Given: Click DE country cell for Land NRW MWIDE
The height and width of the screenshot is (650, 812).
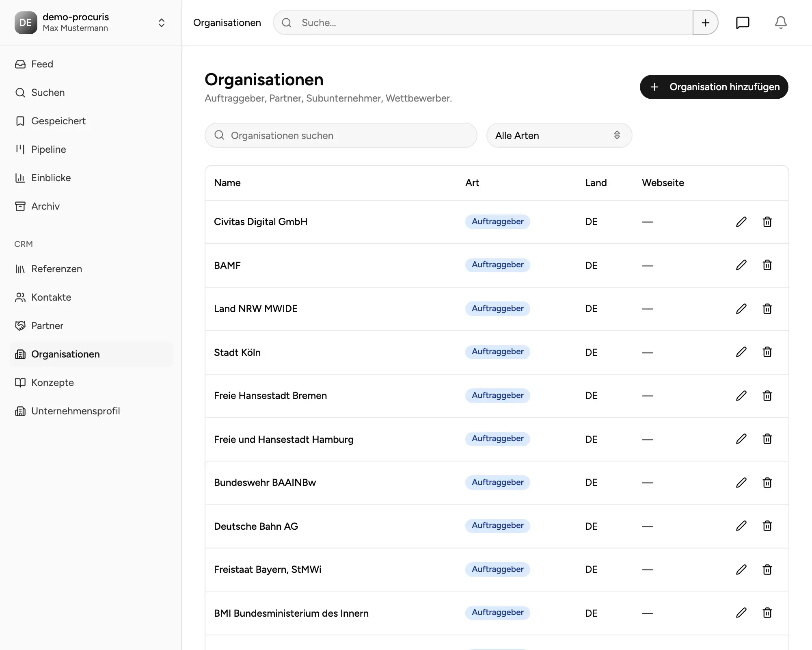Looking at the screenshot, I should 592,309.
